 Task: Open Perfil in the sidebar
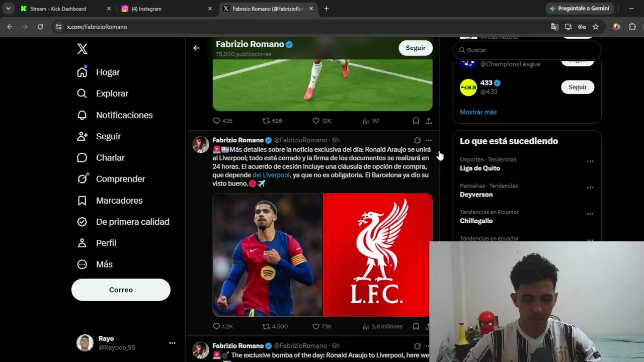point(97,243)
